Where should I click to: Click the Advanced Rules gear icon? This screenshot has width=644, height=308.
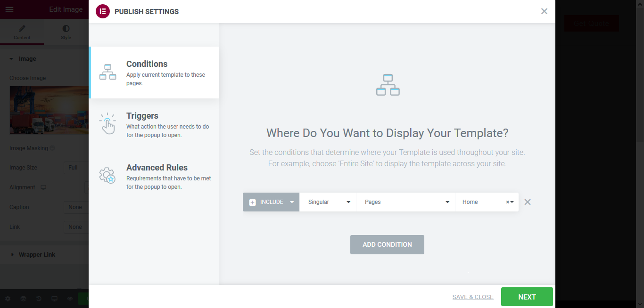pos(107,175)
